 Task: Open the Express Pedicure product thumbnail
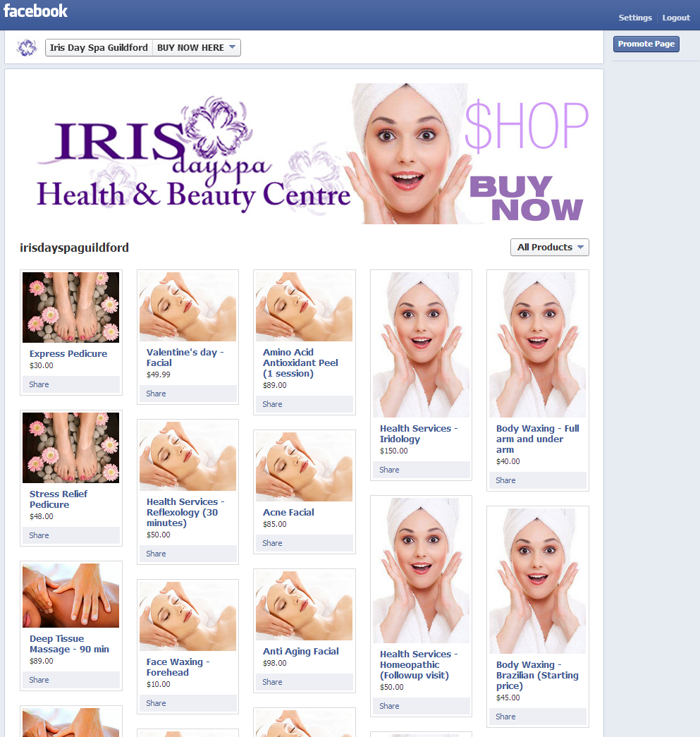click(71, 307)
